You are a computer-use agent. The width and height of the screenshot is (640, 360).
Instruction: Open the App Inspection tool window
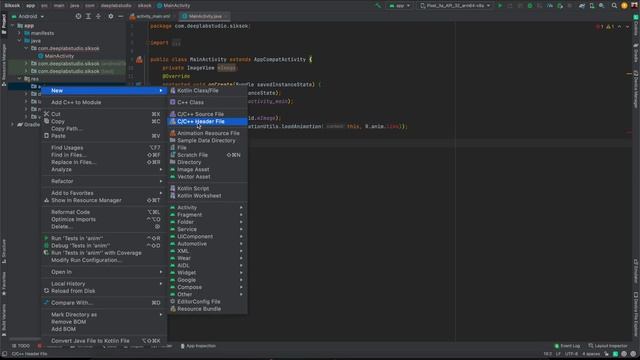[198, 346]
